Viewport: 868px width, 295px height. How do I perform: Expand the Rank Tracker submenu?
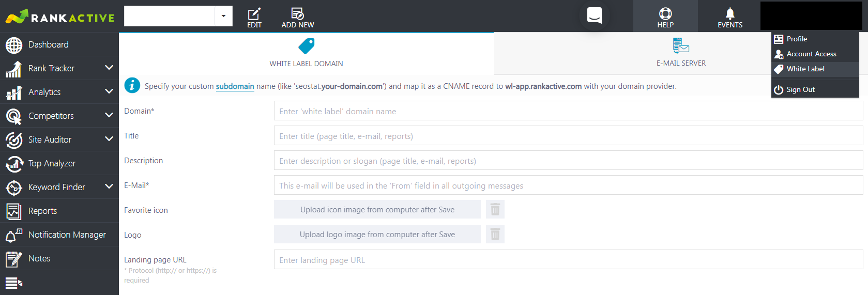[109, 68]
